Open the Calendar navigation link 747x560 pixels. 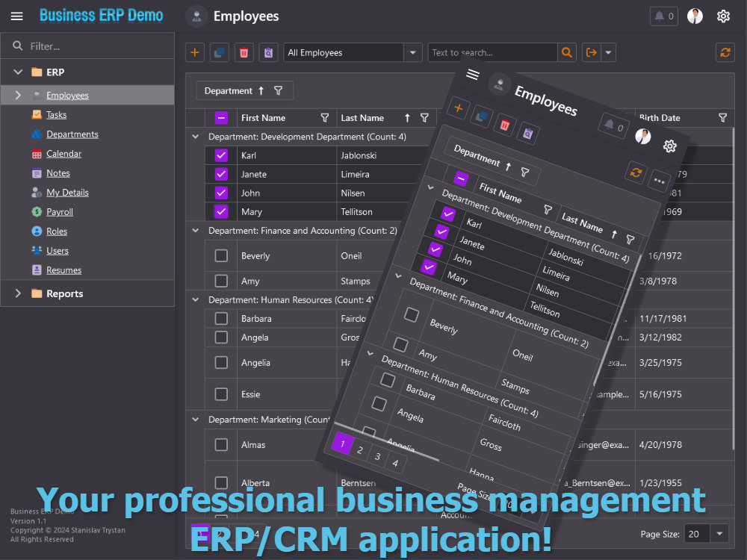(x=63, y=154)
